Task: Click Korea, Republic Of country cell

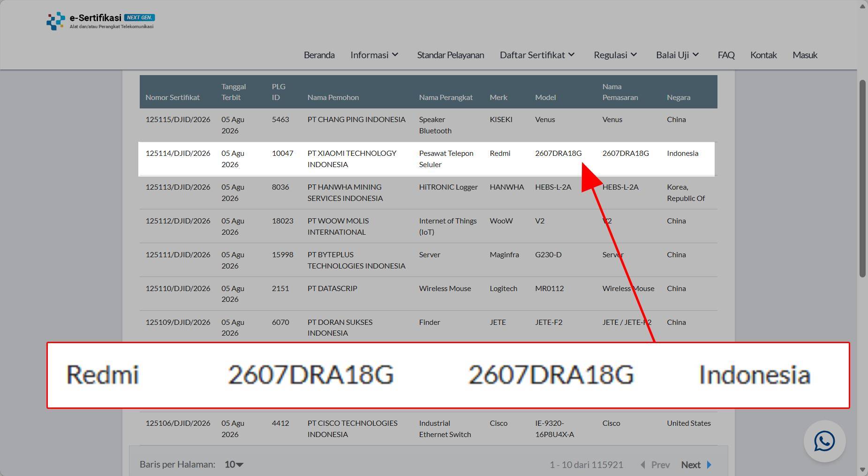Action: point(686,192)
